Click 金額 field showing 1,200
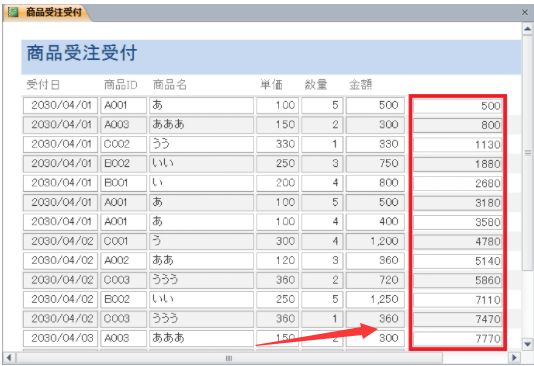Viewport: 534px width, 366px height. 375,241
